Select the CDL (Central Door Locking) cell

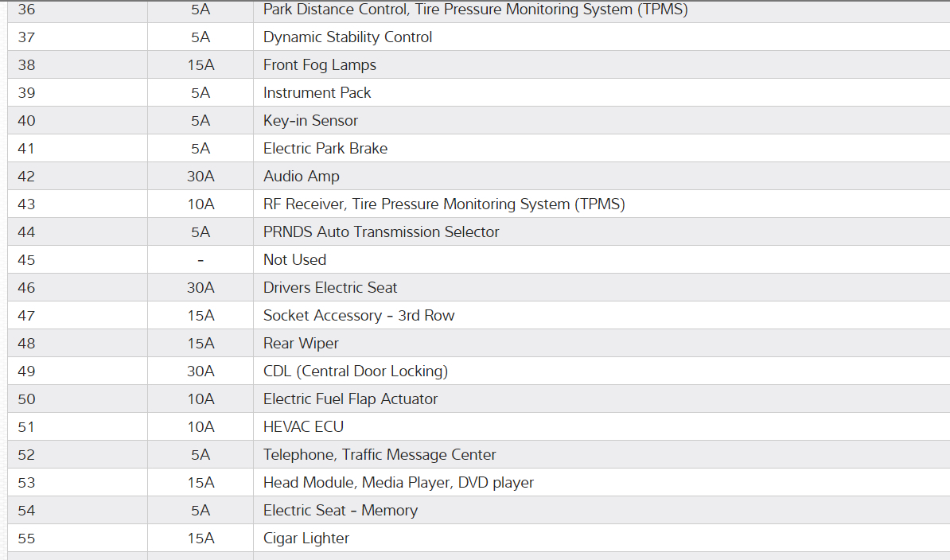pyautogui.click(x=356, y=371)
